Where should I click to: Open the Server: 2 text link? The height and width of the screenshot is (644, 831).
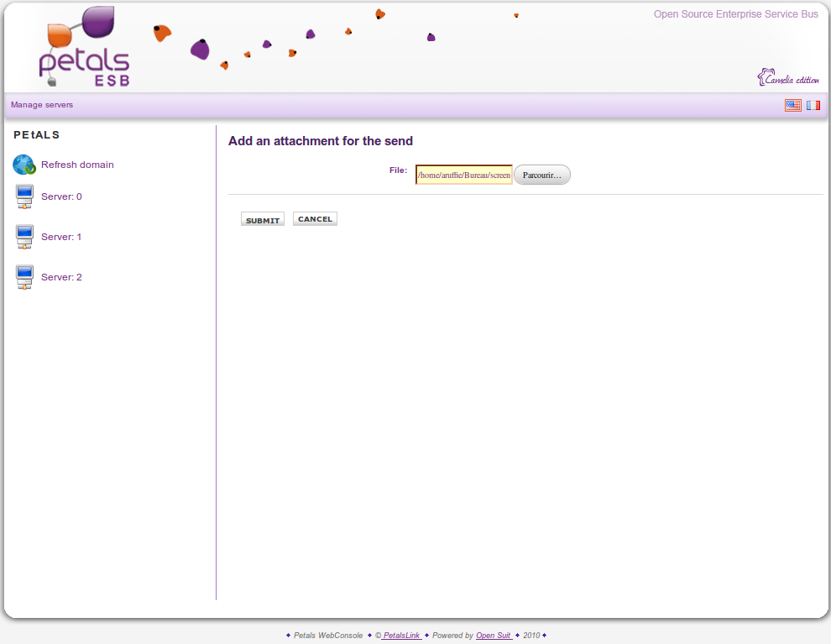[61, 277]
